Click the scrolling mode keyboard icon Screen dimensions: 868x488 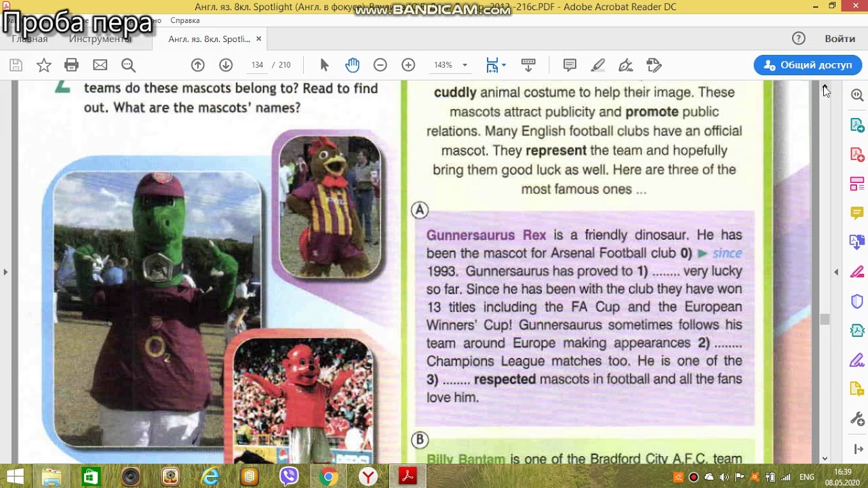coord(528,65)
